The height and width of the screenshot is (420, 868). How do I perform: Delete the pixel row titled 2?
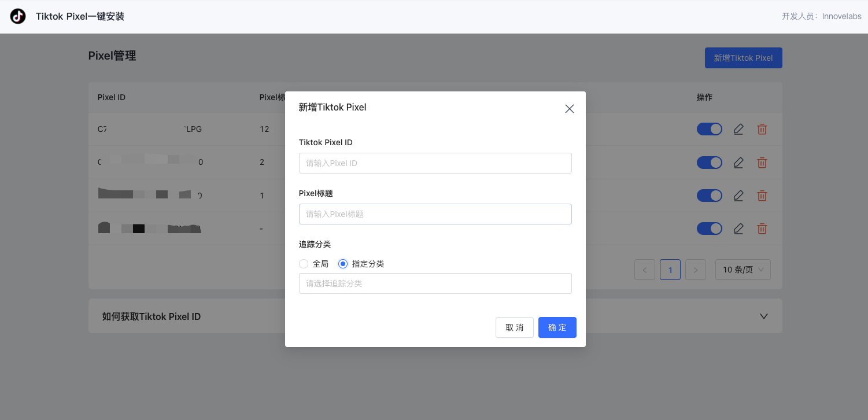pyautogui.click(x=762, y=163)
